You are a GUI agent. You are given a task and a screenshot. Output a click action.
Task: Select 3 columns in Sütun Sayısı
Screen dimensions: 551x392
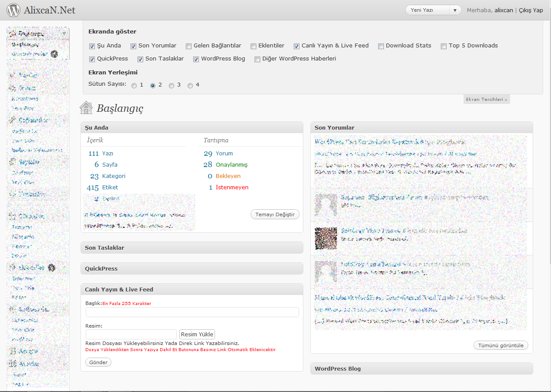click(x=171, y=86)
